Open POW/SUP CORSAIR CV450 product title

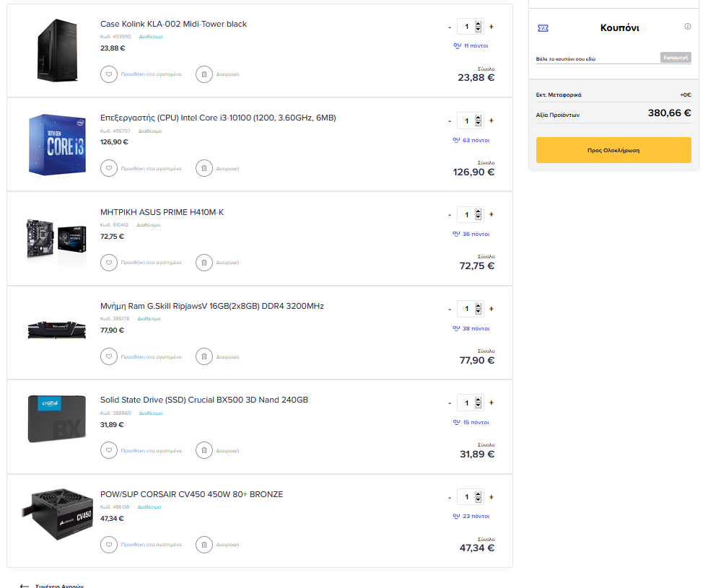click(x=191, y=494)
